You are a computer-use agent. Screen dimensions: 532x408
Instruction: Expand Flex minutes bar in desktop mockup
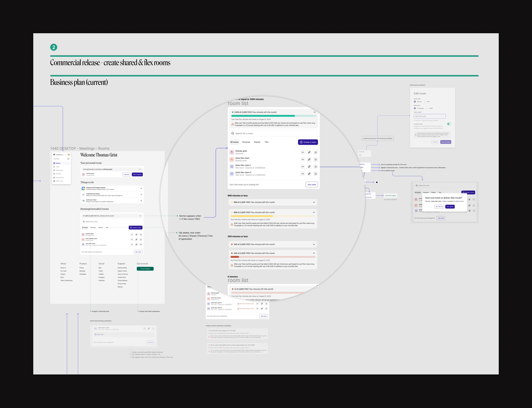point(140,216)
